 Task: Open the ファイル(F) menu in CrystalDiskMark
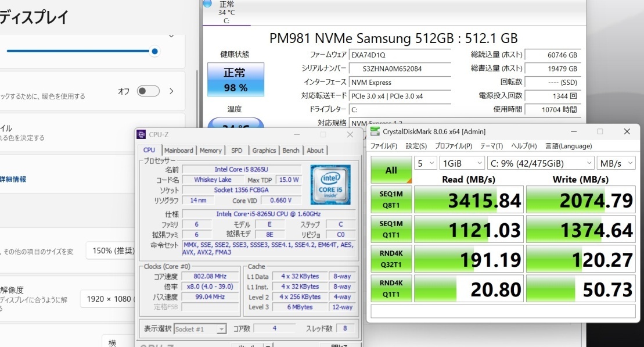[384, 146]
